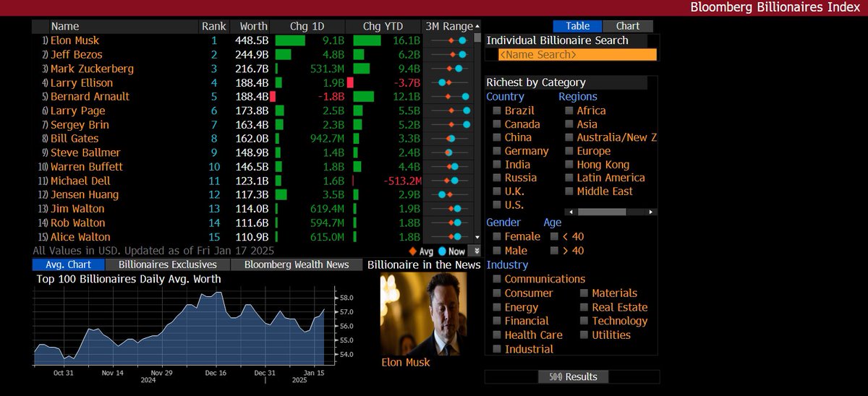Sort by the Chg 1D column
This screenshot has width=868, height=396.
pos(308,26)
